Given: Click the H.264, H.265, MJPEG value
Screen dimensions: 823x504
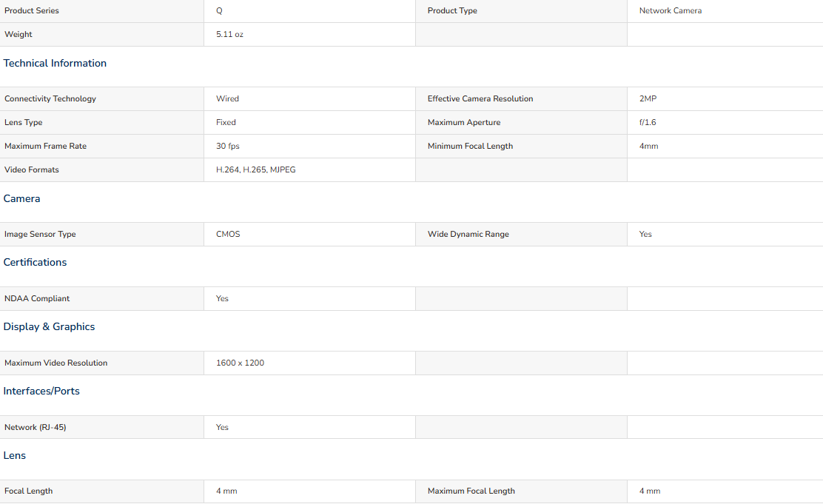Looking at the screenshot, I should [256, 170].
